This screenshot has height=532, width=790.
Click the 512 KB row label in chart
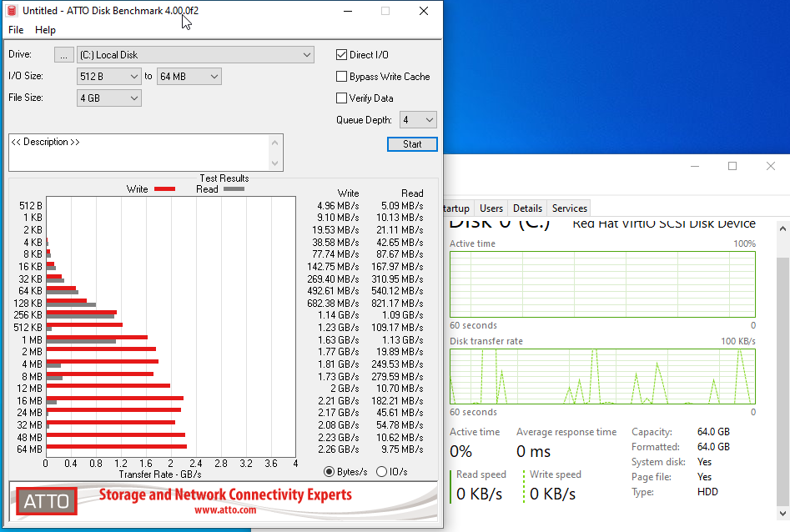pos(28,328)
